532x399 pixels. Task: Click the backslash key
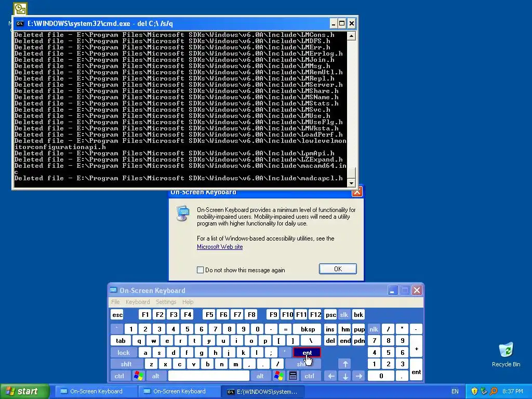(311, 341)
